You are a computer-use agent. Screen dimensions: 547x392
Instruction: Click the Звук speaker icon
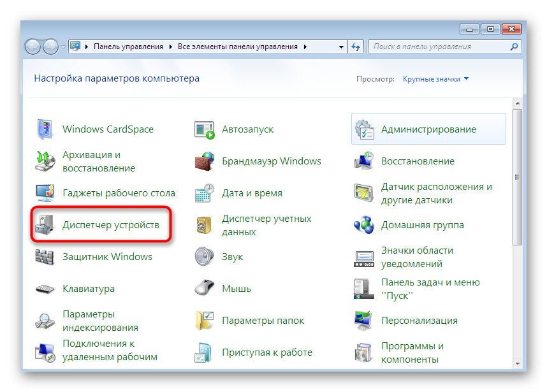(205, 257)
